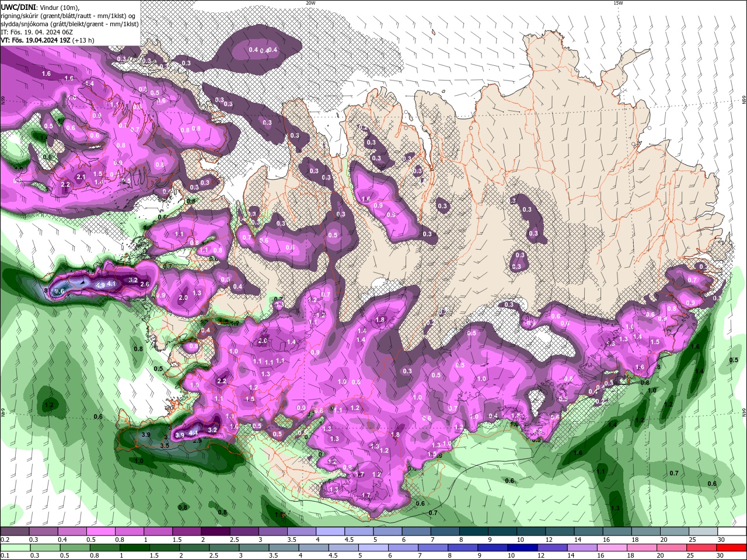Select the pale lavender 4–4.5 swatch in upper legend
747x560 pixels.
(x=330, y=531)
